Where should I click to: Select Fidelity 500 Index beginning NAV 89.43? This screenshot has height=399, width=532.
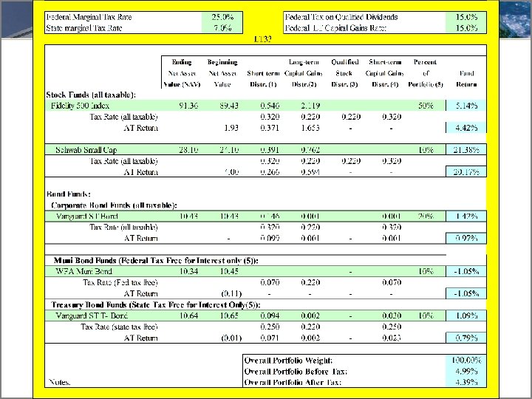[229, 106]
